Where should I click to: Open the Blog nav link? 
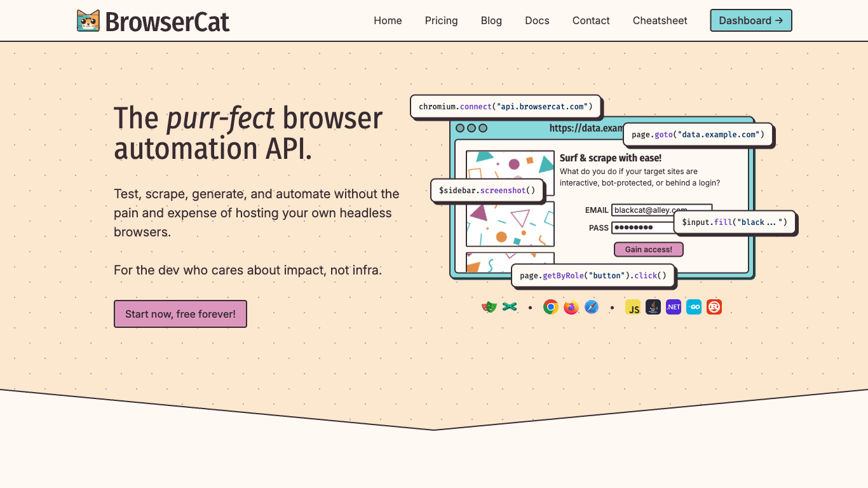[x=491, y=20]
